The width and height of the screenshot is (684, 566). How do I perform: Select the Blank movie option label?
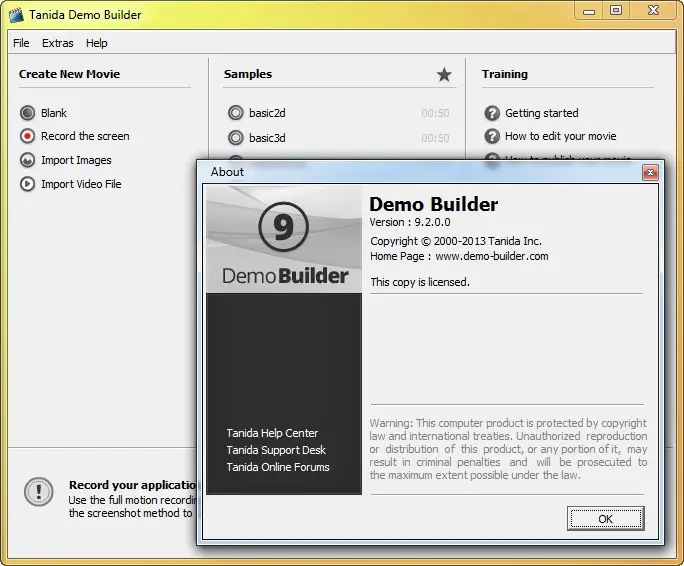tap(54, 113)
